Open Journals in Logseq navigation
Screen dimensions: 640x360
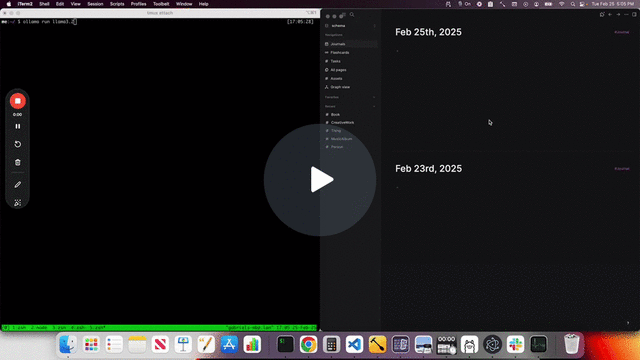(x=350, y=44)
